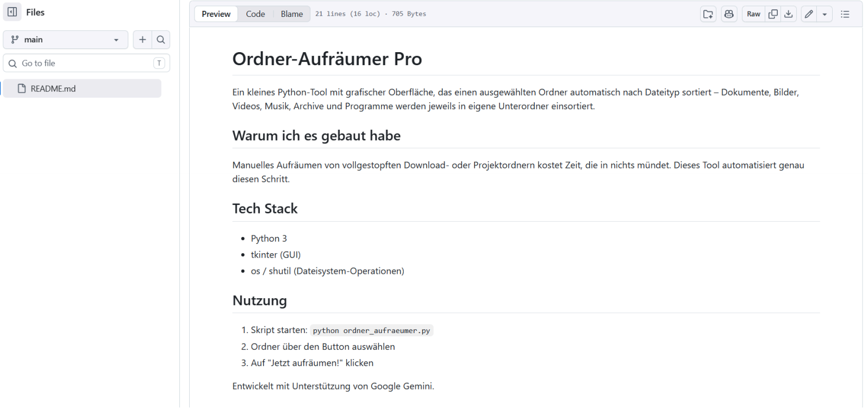Click 'Entwickelt mit Unterstützung von Google Gemini.' line

333,386
